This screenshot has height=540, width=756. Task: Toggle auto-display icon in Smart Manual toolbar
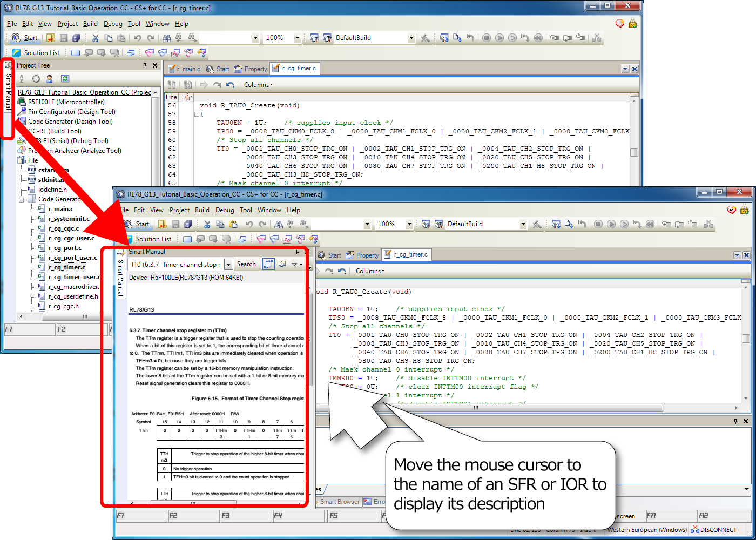(x=268, y=264)
